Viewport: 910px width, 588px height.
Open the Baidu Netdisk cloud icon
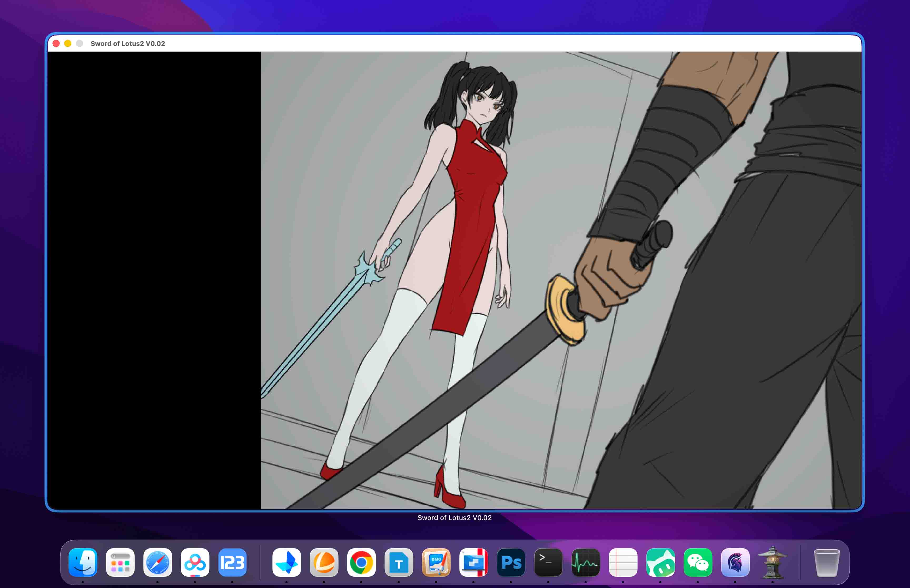(195, 562)
